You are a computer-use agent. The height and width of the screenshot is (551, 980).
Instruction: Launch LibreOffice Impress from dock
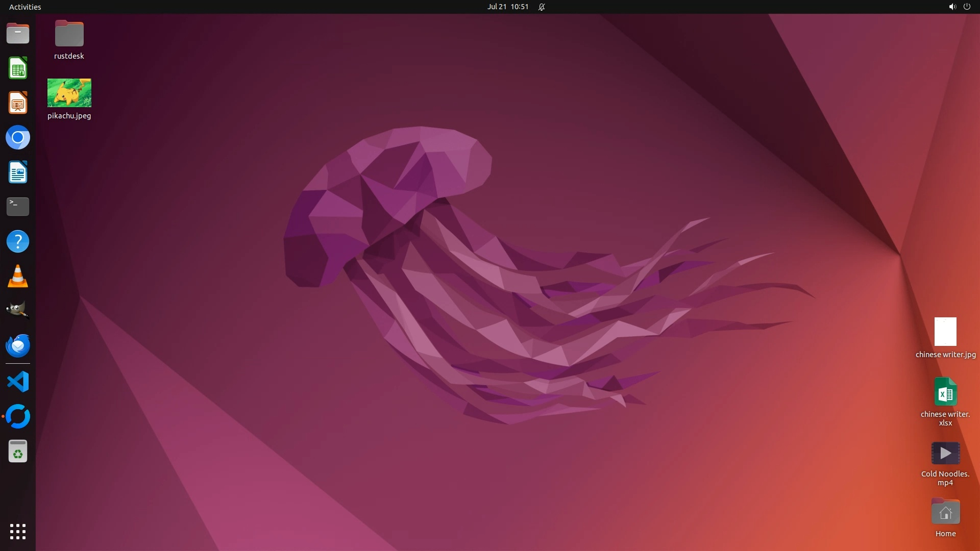pyautogui.click(x=18, y=103)
